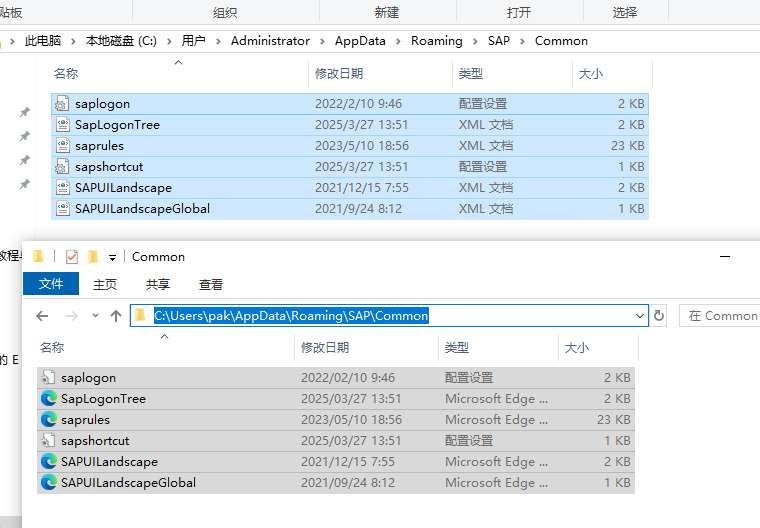Click the pin icon beside the SAPUILandscape row

(24, 184)
